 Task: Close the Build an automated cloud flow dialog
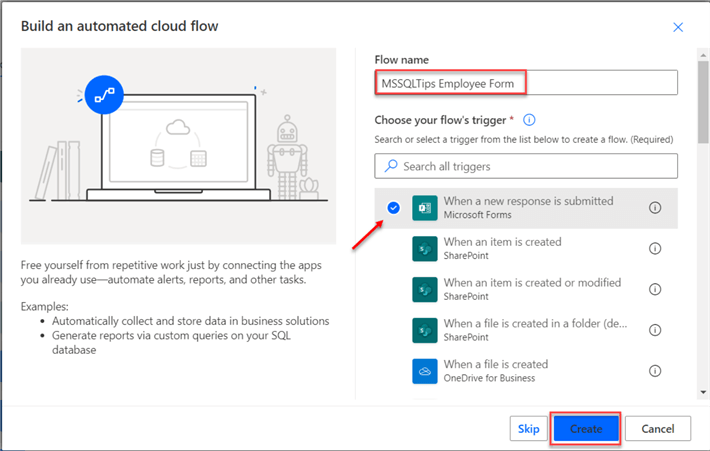678,27
